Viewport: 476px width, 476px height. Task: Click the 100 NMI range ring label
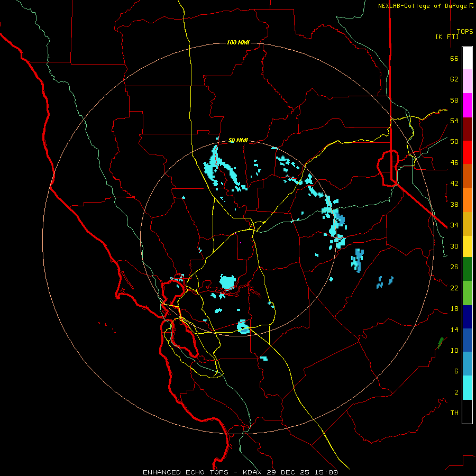point(238,42)
